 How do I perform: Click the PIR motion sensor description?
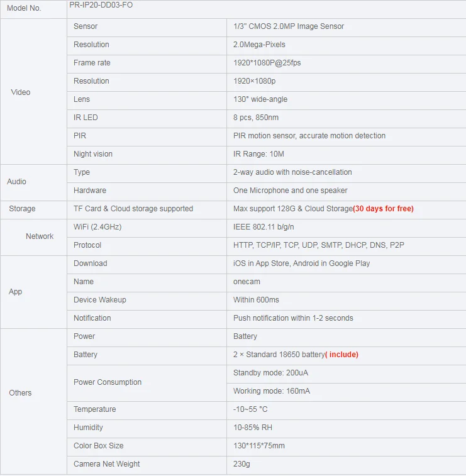click(309, 136)
